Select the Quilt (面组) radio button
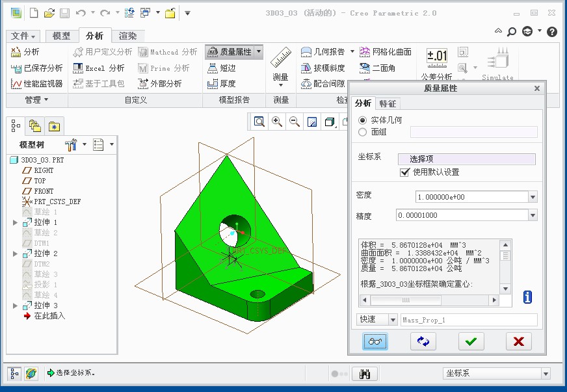Screen dimensions: 567x392 click(363, 132)
